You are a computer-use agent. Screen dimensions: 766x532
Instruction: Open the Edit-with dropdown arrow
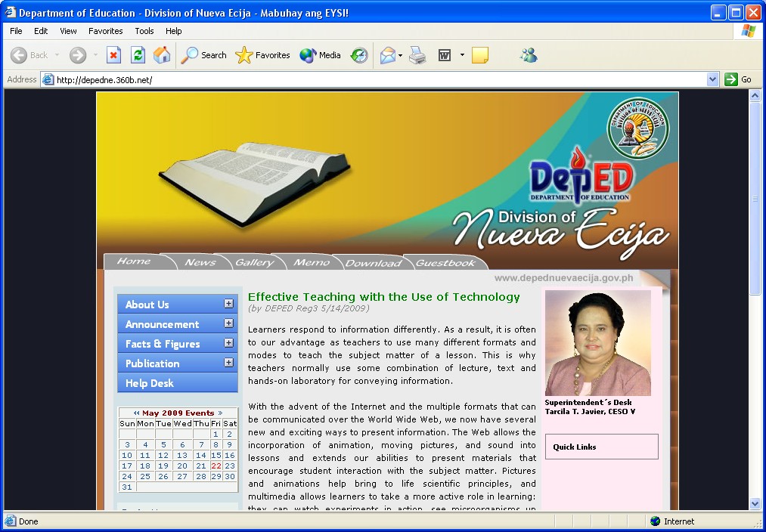click(462, 55)
